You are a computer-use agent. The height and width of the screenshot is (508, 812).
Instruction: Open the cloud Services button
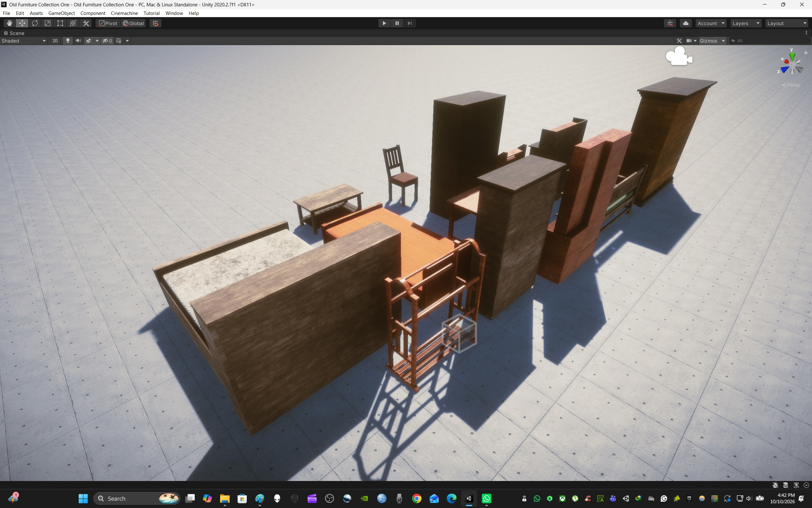pos(686,23)
